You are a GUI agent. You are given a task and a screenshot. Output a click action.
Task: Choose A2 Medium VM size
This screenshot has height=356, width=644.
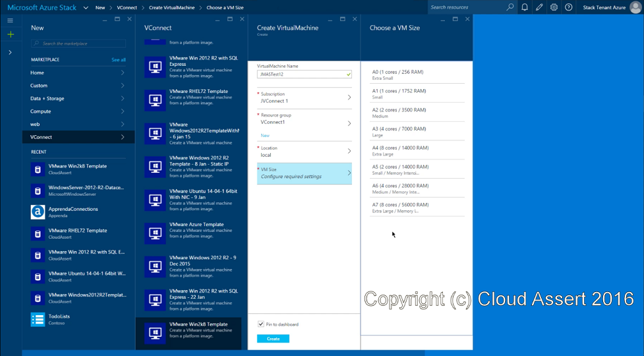tap(417, 113)
